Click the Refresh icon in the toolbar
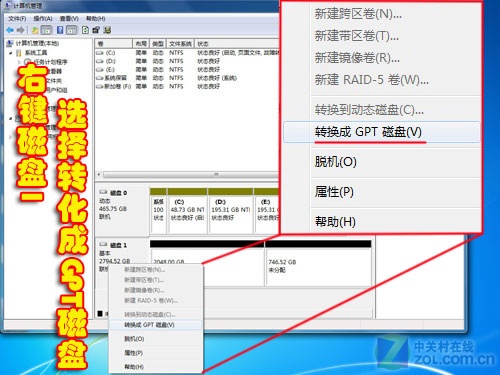The image size is (500, 375). point(85,30)
